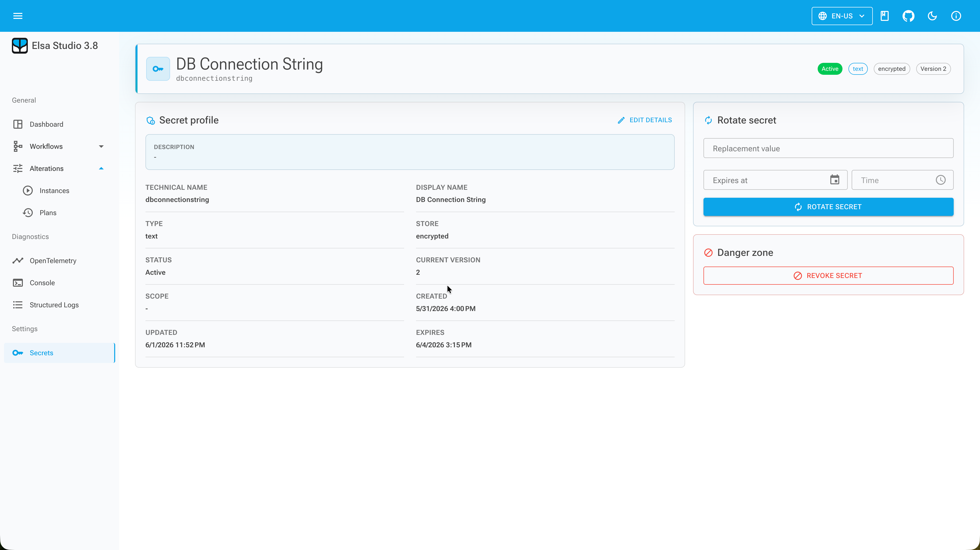Viewport: 980px width, 550px height.
Task: Click the Version 2 chip
Action: point(933,69)
